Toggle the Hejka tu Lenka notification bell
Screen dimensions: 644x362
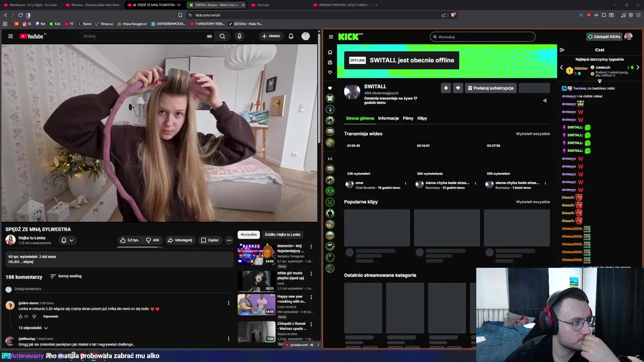[67, 240]
